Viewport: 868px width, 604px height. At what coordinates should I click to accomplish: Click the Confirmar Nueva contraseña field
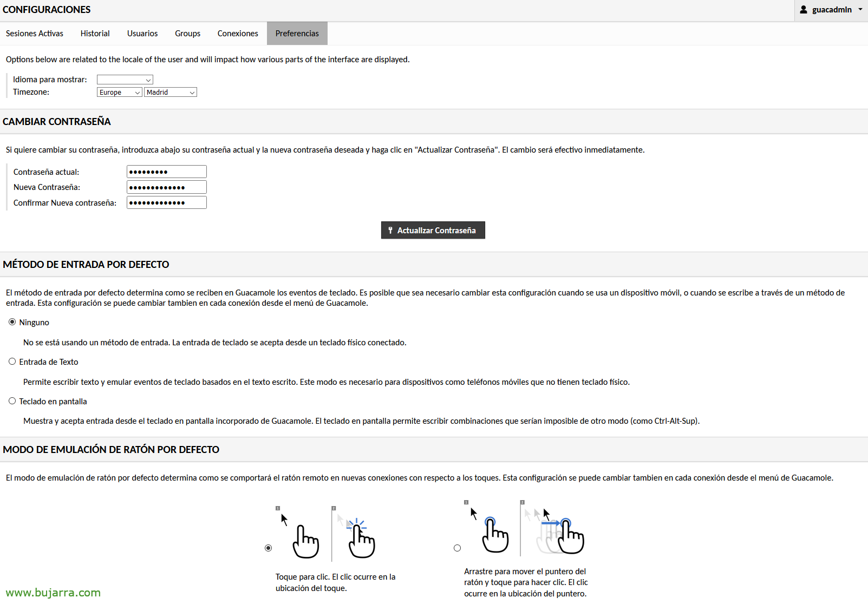[x=167, y=202]
